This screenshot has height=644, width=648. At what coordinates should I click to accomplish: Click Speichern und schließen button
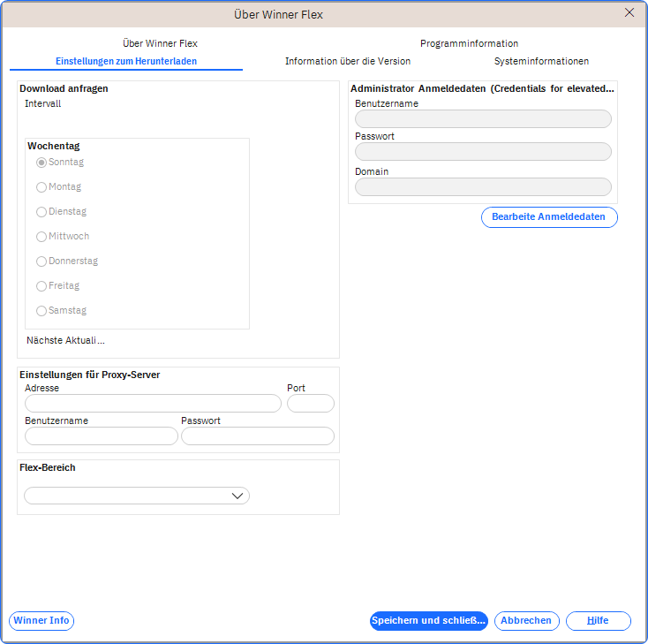click(428, 621)
